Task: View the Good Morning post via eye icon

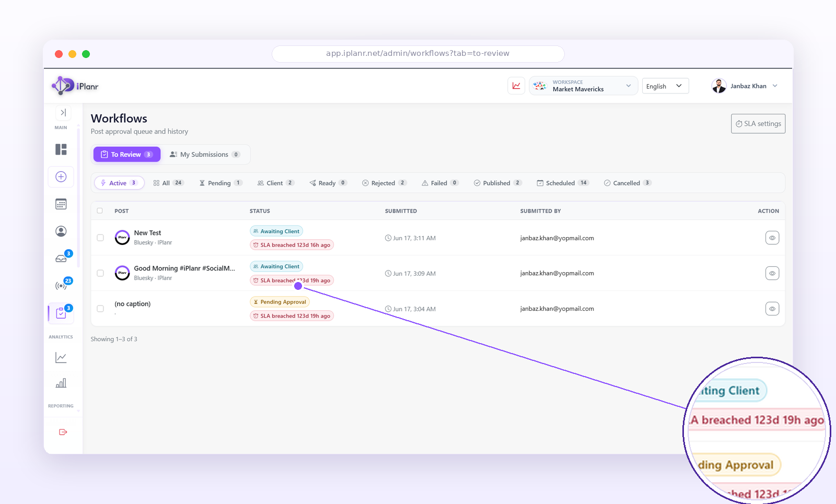Action: (x=772, y=273)
